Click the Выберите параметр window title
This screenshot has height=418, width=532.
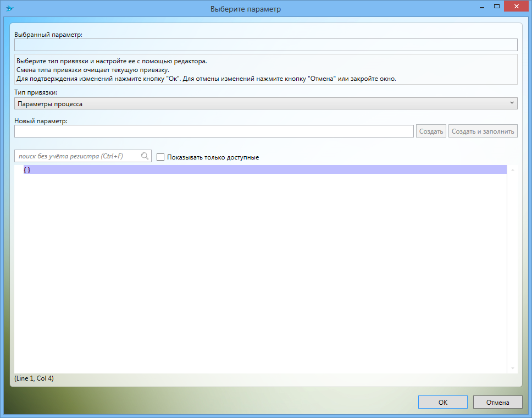246,9
